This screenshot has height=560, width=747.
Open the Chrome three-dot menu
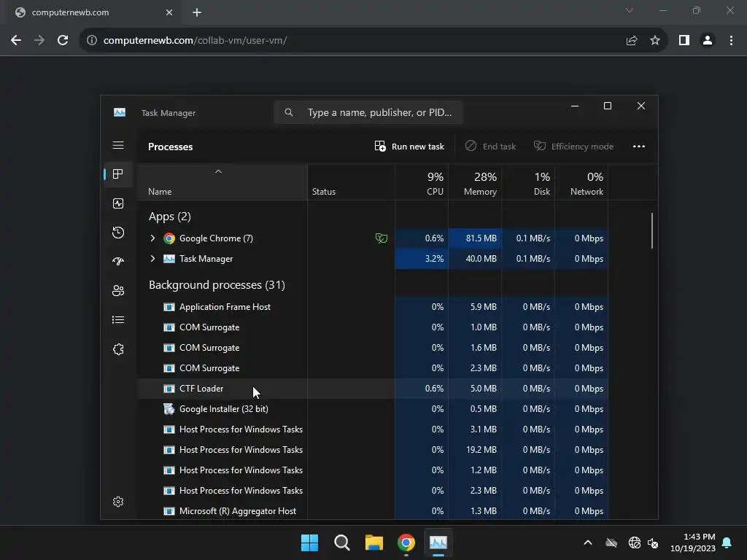point(731,41)
